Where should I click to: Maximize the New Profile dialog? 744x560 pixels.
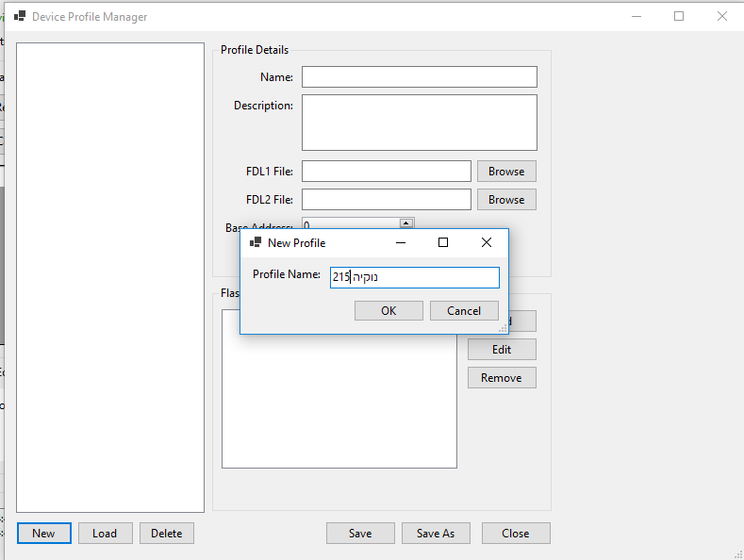[x=442, y=242]
